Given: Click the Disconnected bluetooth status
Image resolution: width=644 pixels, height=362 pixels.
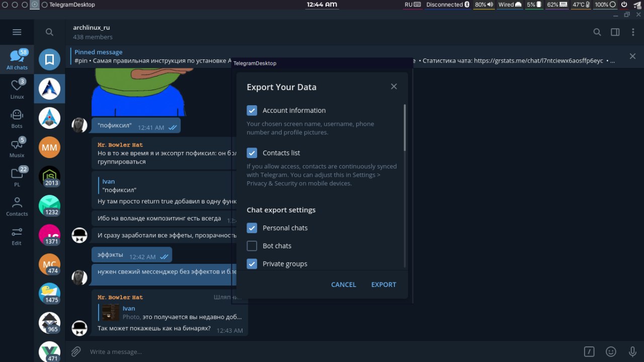Looking at the screenshot, I should coord(447,5).
